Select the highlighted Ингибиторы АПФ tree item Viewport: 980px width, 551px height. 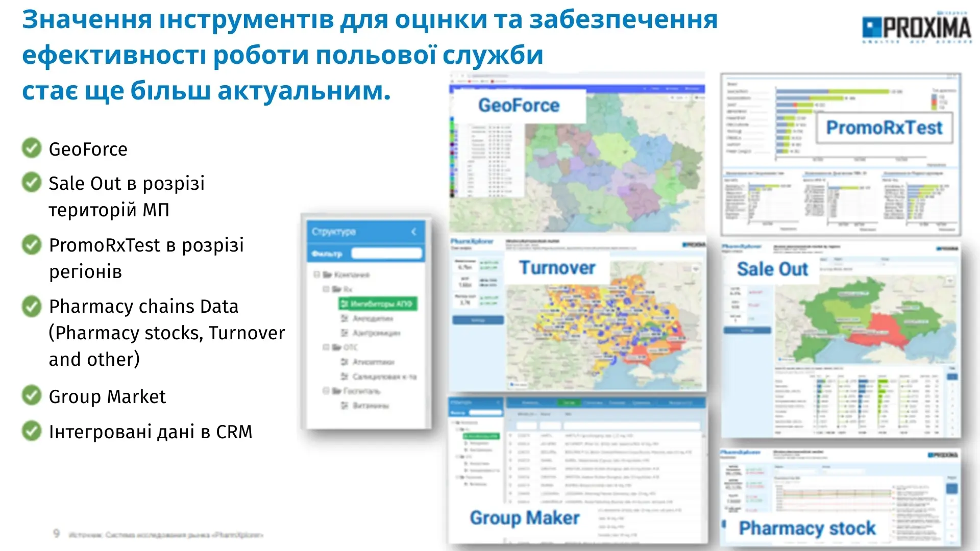[378, 304]
